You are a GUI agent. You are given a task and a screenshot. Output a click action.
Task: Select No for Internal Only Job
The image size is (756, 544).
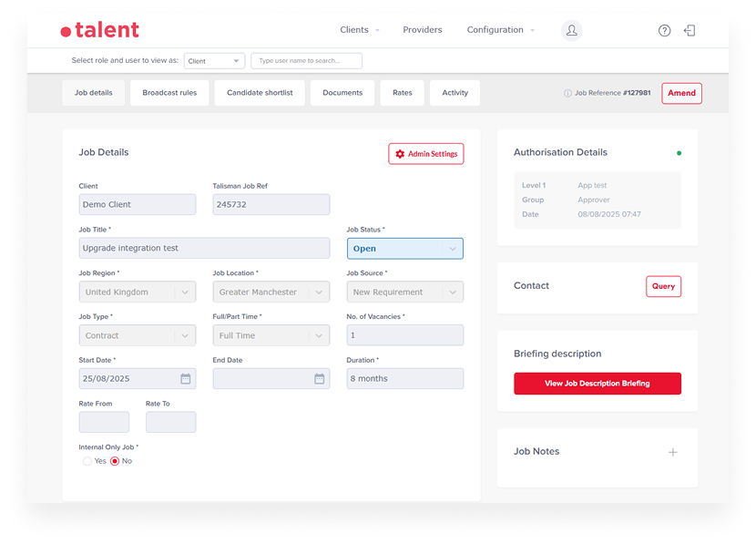(115, 461)
